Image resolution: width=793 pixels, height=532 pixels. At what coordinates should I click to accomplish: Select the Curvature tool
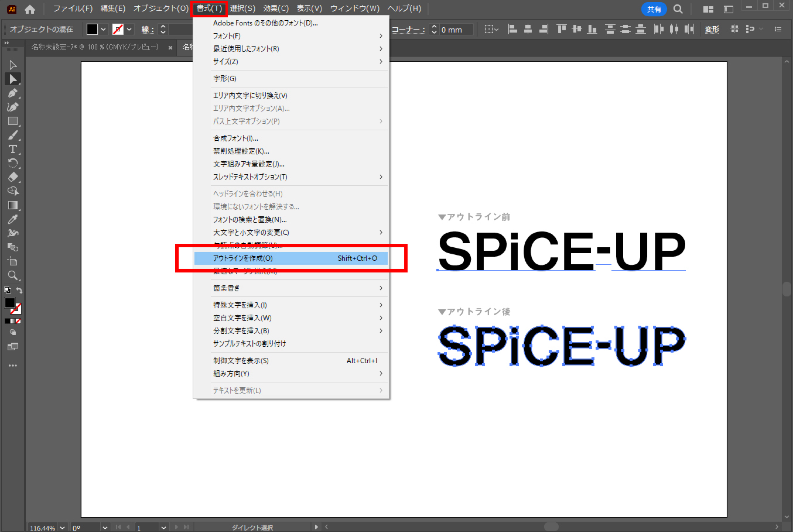pyautogui.click(x=13, y=107)
